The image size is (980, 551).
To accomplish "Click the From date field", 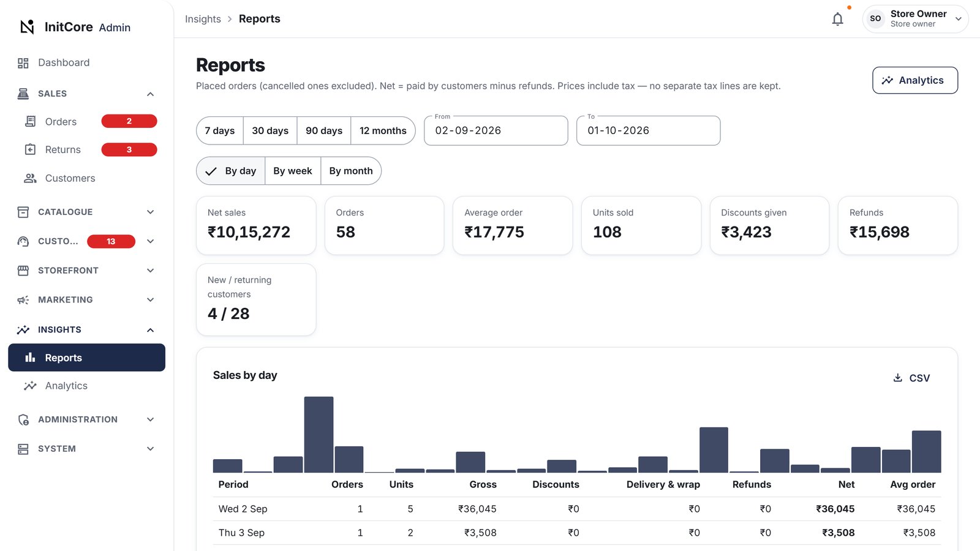I will 496,130.
